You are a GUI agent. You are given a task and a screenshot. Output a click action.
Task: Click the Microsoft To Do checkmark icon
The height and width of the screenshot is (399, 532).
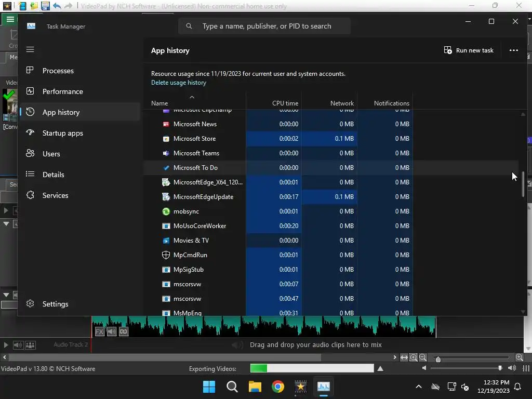point(166,168)
